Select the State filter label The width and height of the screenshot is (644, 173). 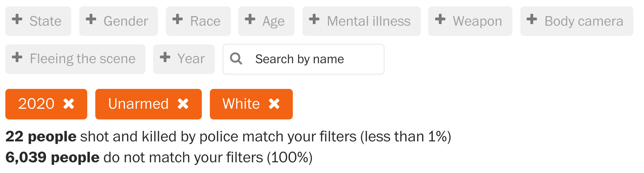[45, 21]
